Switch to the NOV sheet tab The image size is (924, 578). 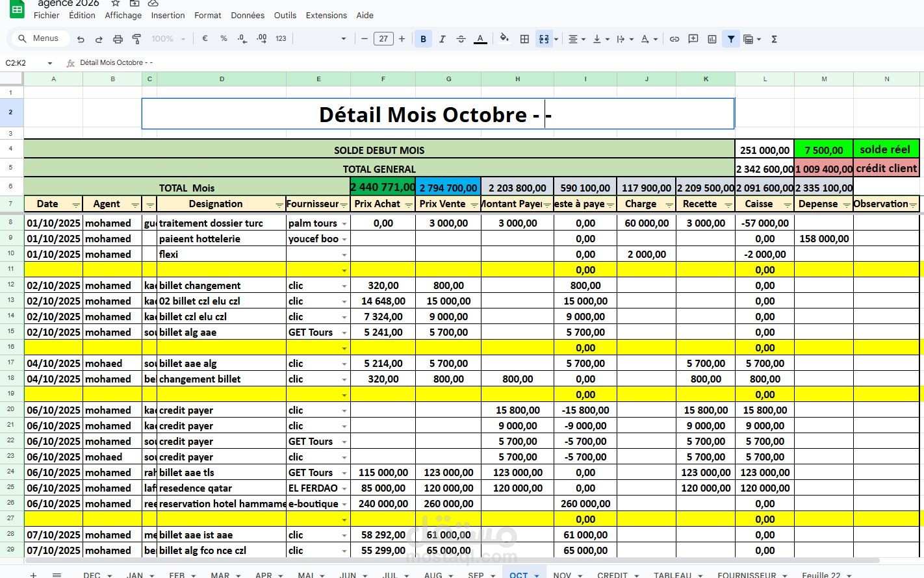[x=562, y=575]
